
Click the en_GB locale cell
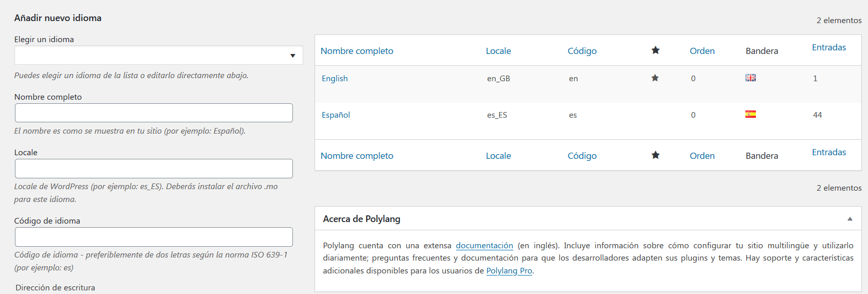498,78
